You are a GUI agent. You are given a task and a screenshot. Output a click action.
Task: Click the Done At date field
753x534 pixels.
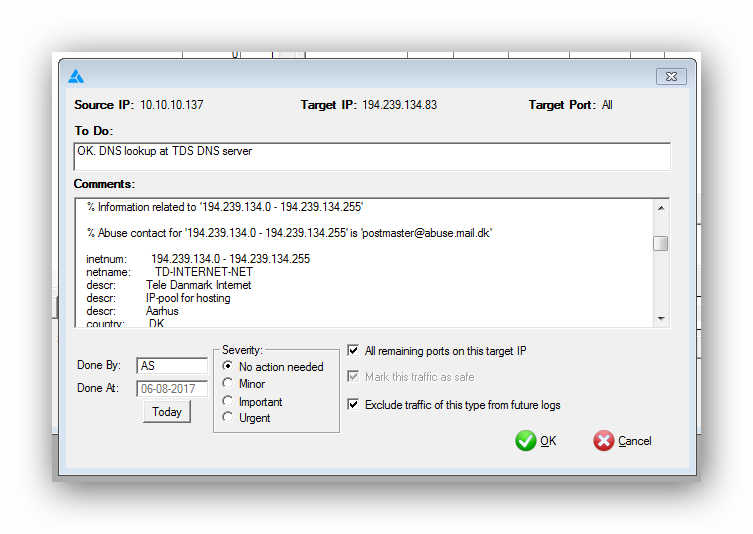172,388
